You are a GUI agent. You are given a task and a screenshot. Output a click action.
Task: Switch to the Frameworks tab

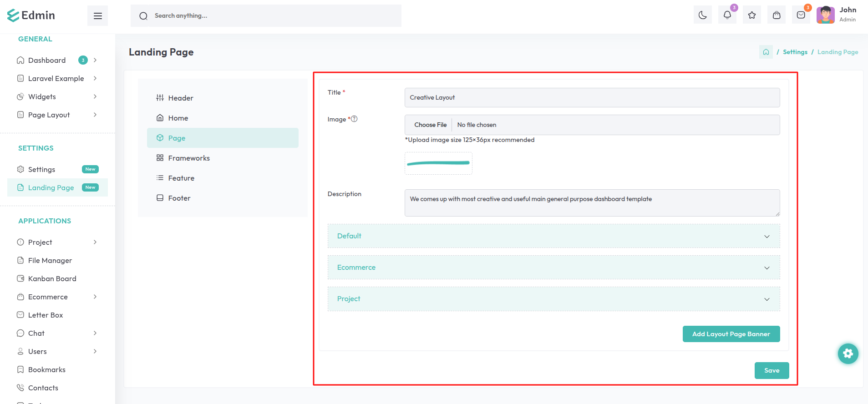[x=188, y=158]
